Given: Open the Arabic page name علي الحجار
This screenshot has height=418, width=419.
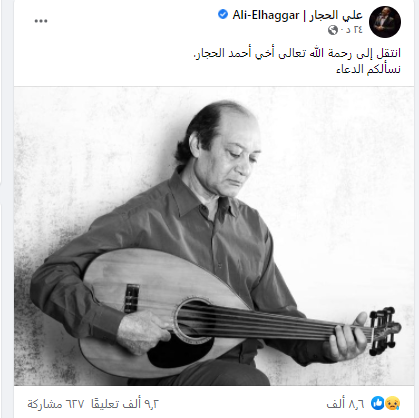Looking at the screenshot, I should point(335,15).
